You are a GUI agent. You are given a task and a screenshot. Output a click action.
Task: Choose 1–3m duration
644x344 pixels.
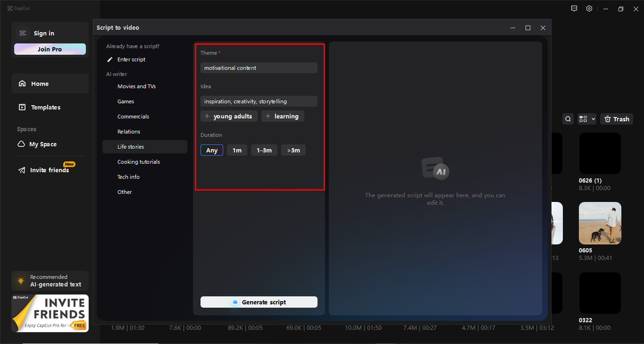point(264,150)
